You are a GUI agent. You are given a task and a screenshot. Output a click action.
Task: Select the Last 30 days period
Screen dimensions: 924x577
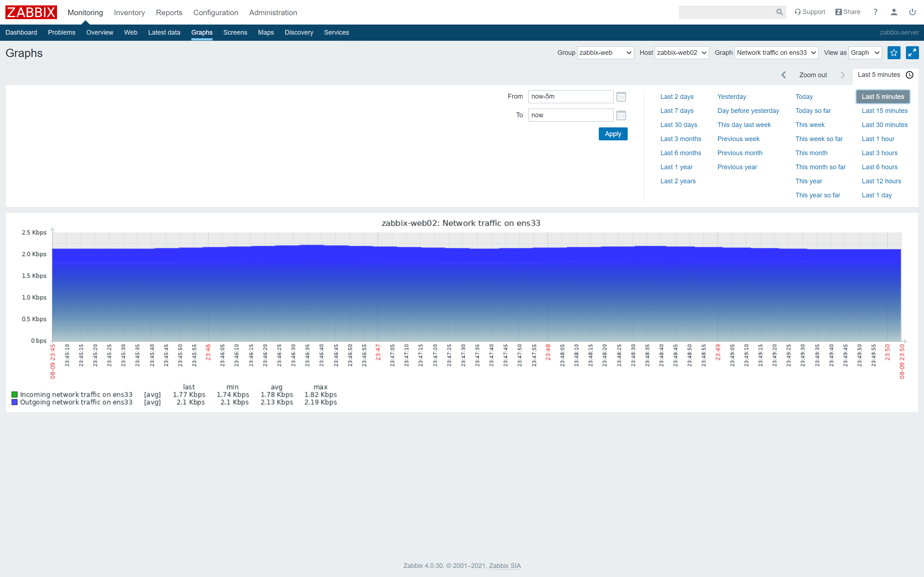679,125
